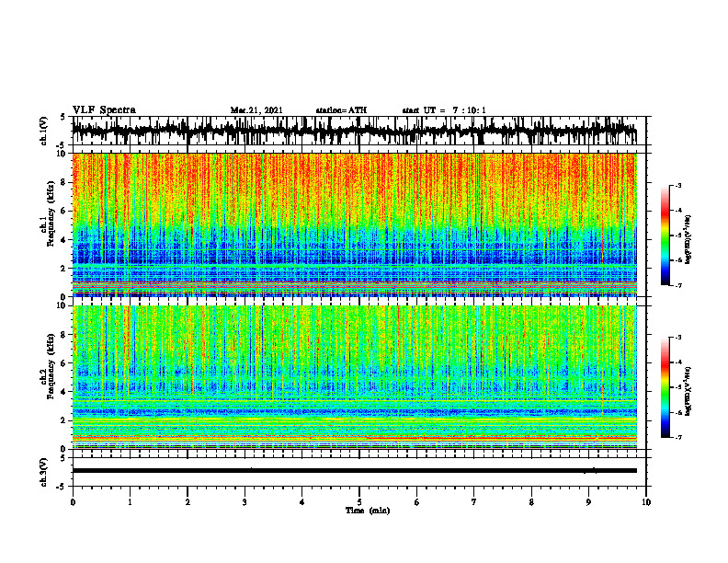The width and height of the screenshot is (728, 563).
Task: Click the "9" time axis tick label
Action: [x=588, y=502]
